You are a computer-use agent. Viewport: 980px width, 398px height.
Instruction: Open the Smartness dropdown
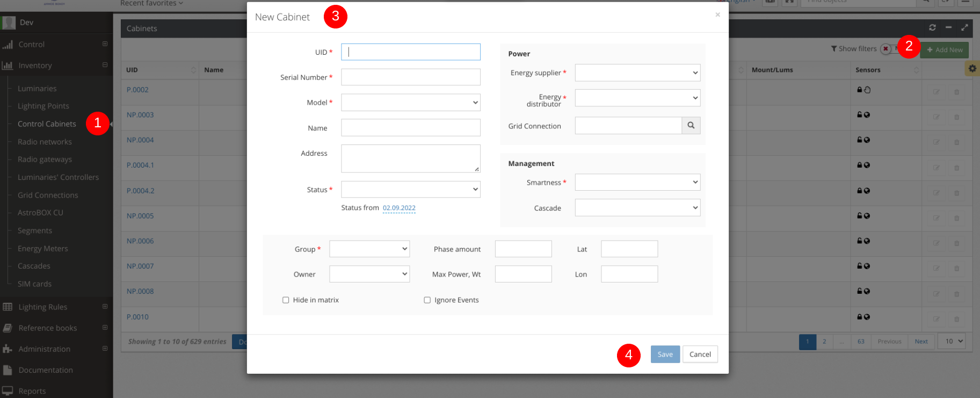637,183
